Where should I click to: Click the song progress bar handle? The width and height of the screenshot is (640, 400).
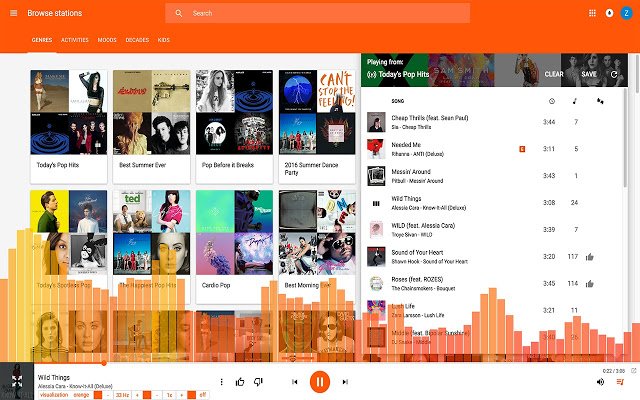point(104,363)
